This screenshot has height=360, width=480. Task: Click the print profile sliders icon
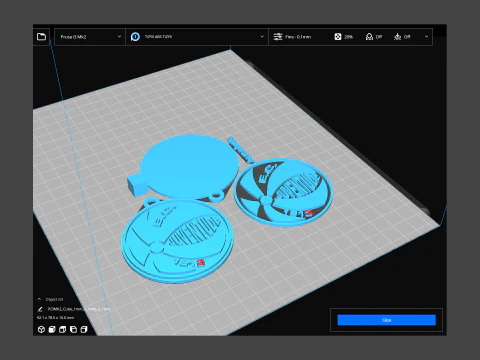click(278, 37)
